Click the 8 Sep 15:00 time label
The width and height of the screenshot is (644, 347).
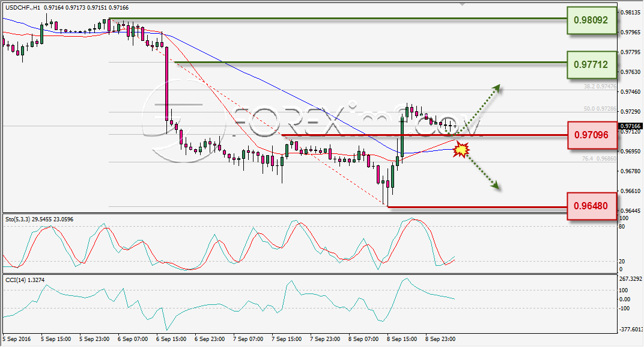click(x=402, y=339)
